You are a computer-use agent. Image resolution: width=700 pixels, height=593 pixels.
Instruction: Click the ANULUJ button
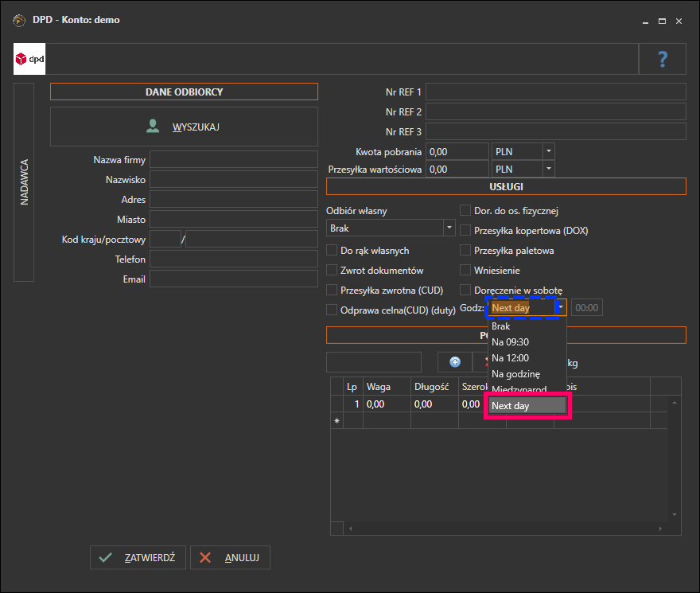tap(231, 557)
